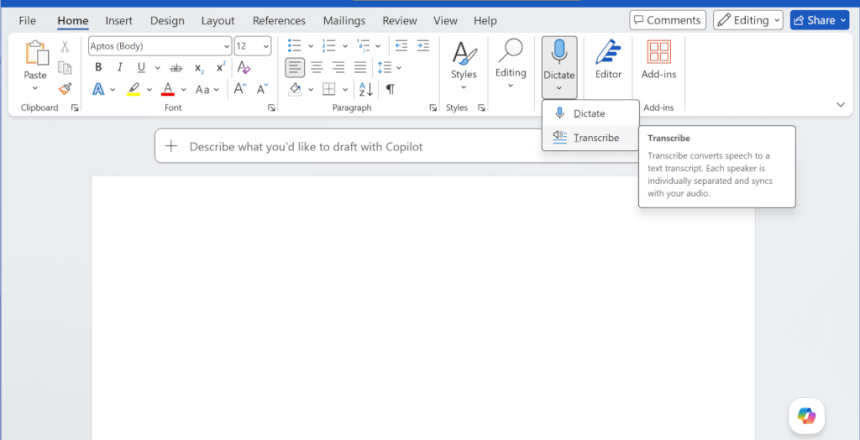Viewport: 860px width, 440px height.
Task: Toggle subscript formatting
Action: click(x=199, y=67)
